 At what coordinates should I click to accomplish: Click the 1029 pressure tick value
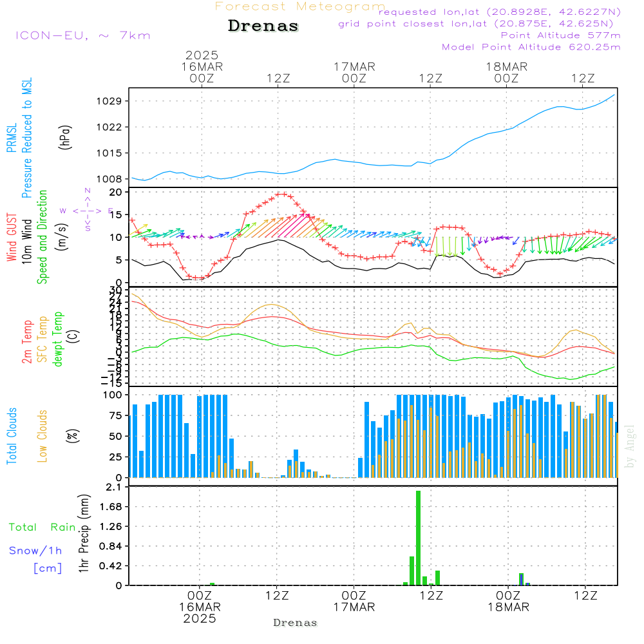click(x=109, y=101)
